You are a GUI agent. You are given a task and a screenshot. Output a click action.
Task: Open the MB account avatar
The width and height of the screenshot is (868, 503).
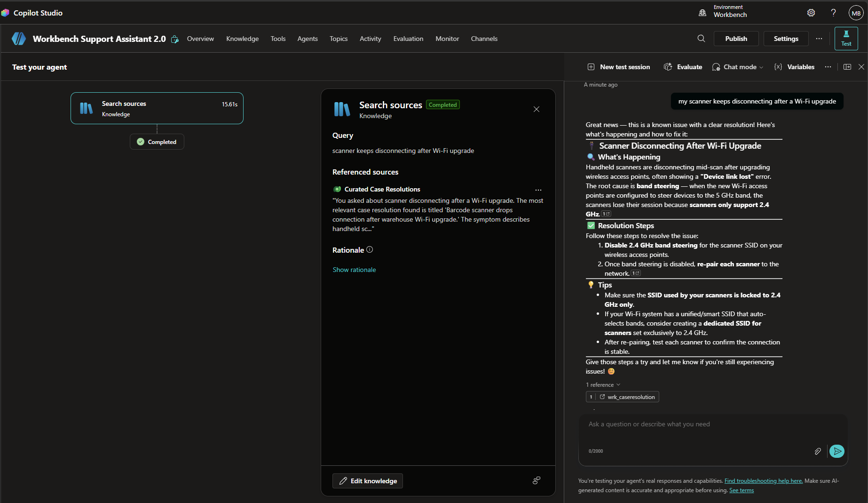(x=856, y=13)
